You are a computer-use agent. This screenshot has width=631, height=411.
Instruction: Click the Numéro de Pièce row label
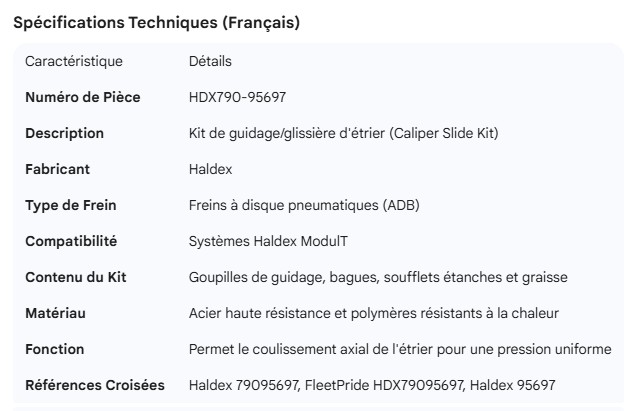click(82, 98)
